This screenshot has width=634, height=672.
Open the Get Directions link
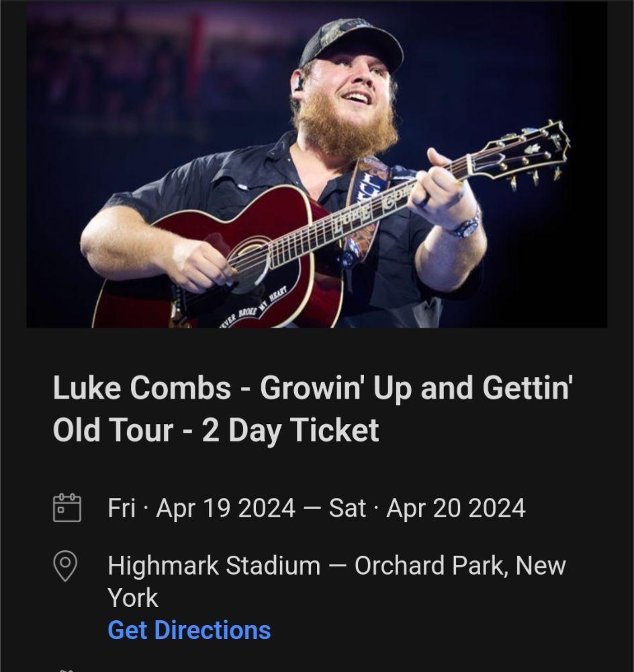point(189,630)
